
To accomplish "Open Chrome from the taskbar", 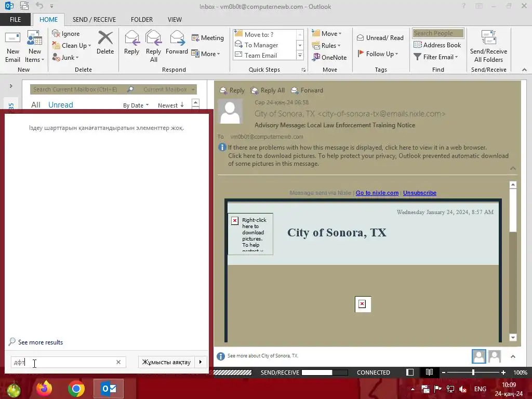I will tap(76, 389).
